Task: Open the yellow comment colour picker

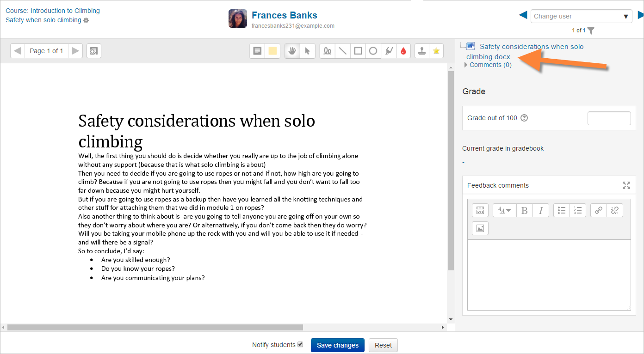Action: pos(272,51)
